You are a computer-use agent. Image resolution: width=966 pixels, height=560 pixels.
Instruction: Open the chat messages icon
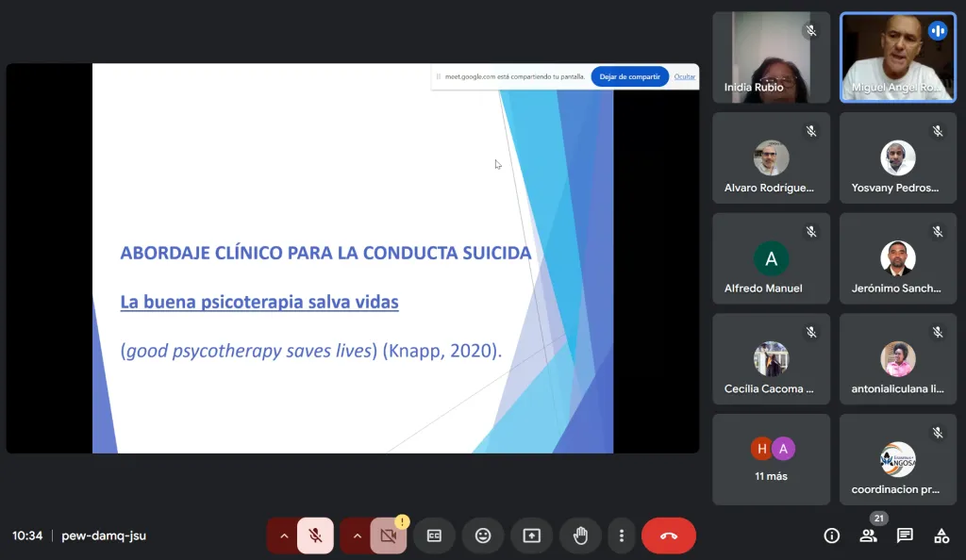click(905, 535)
